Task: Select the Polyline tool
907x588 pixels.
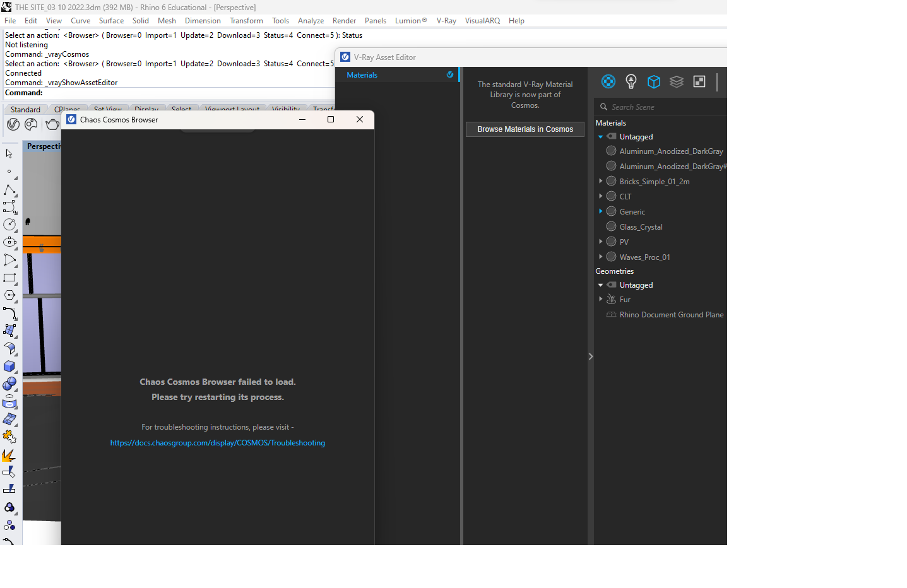Action: click(9, 190)
